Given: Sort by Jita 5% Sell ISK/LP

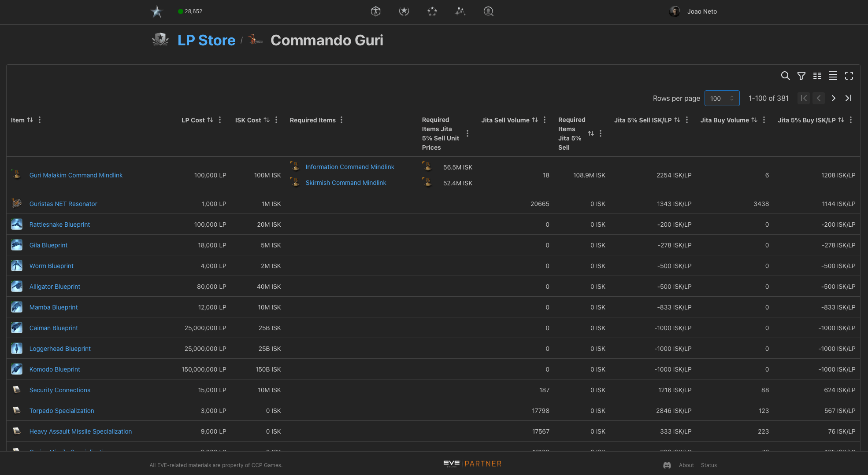Looking at the screenshot, I should point(677,120).
